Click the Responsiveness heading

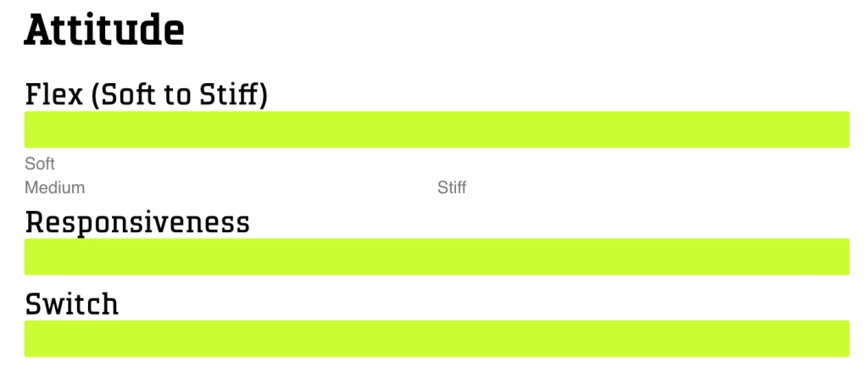[x=137, y=222]
